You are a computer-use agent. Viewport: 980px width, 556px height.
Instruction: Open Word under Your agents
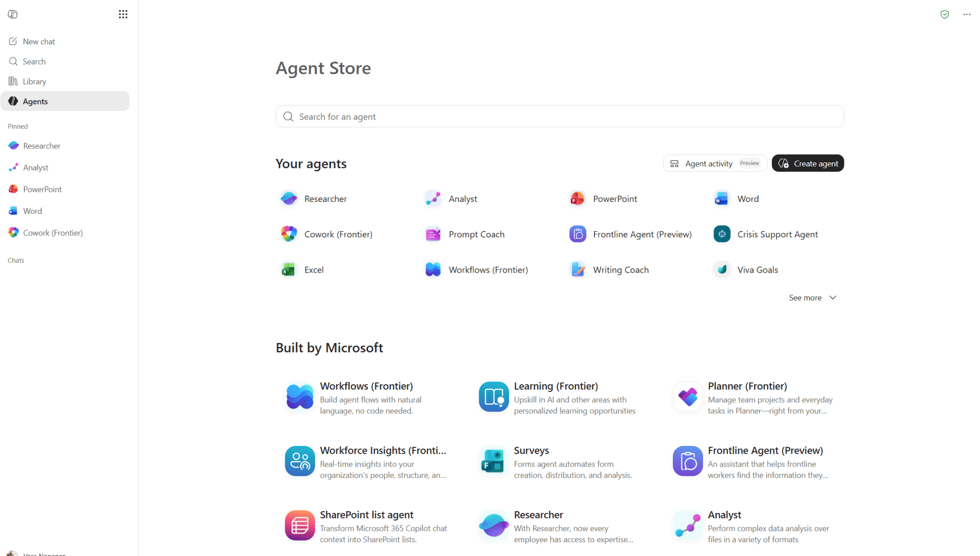pyautogui.click(x=736, y=199)
